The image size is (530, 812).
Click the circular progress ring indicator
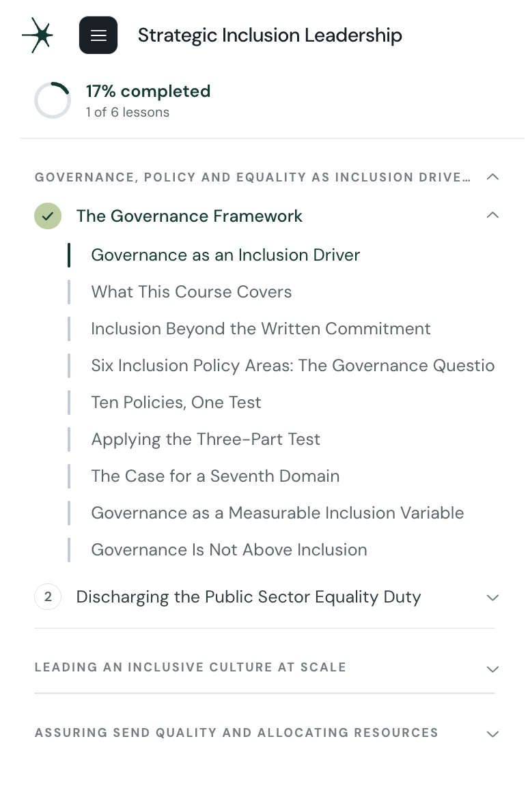point(53,100)
